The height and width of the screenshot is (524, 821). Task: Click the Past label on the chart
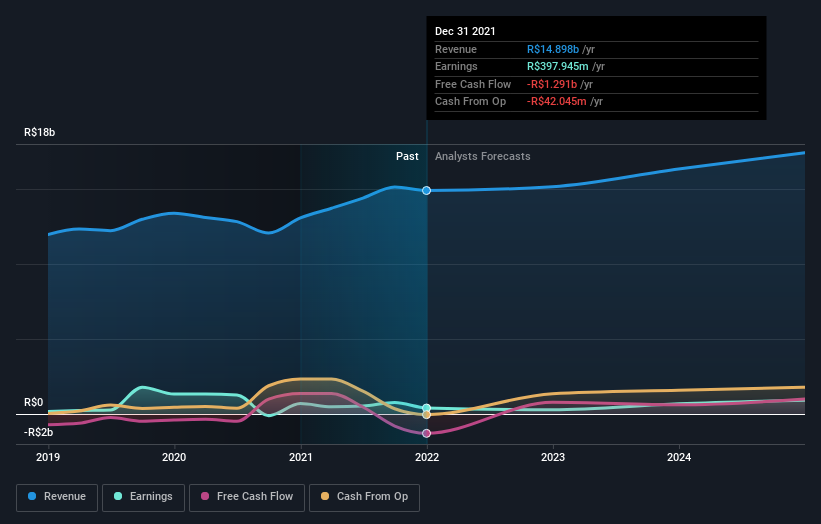pos(407,156)
